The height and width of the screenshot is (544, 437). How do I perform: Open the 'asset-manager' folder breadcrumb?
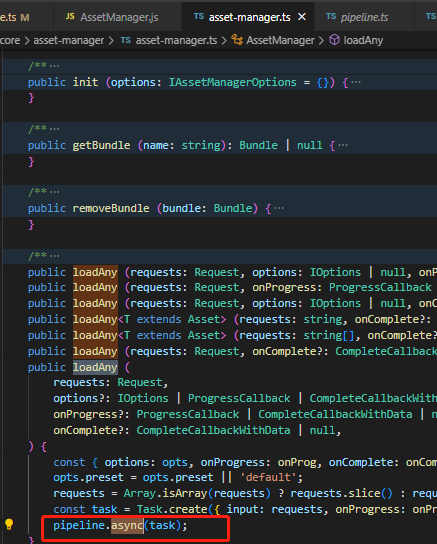click(x=69, y=40)
